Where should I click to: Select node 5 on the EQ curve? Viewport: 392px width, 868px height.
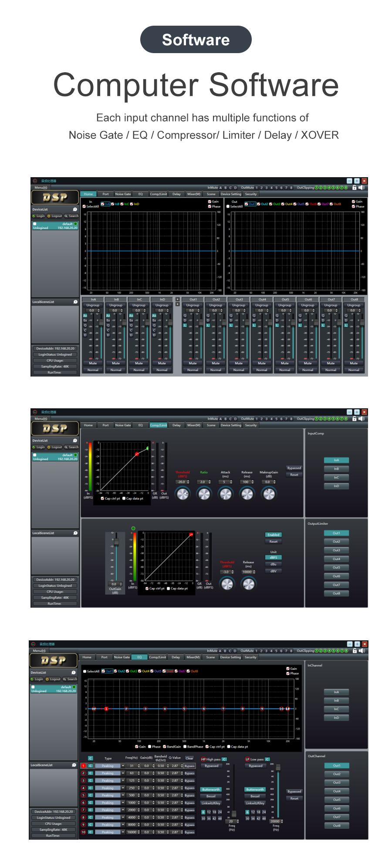[184, 709]
